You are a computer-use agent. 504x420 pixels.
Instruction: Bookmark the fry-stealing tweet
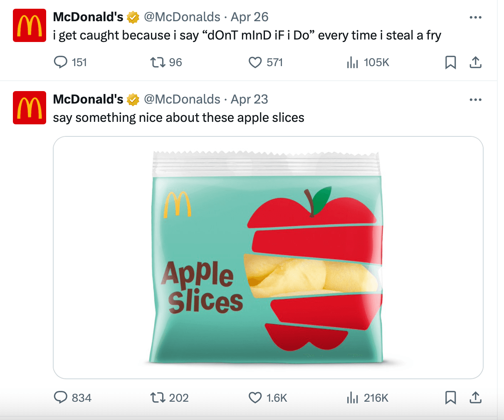[451, 62]
